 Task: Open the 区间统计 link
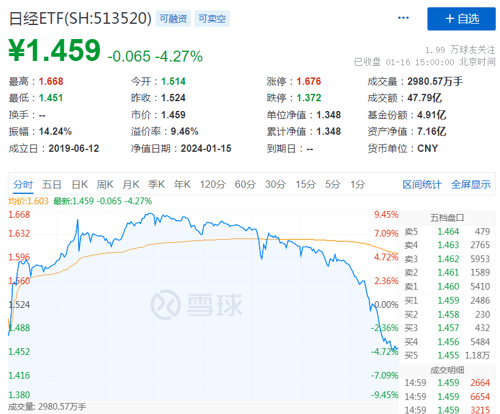click(x=422, y=184)
